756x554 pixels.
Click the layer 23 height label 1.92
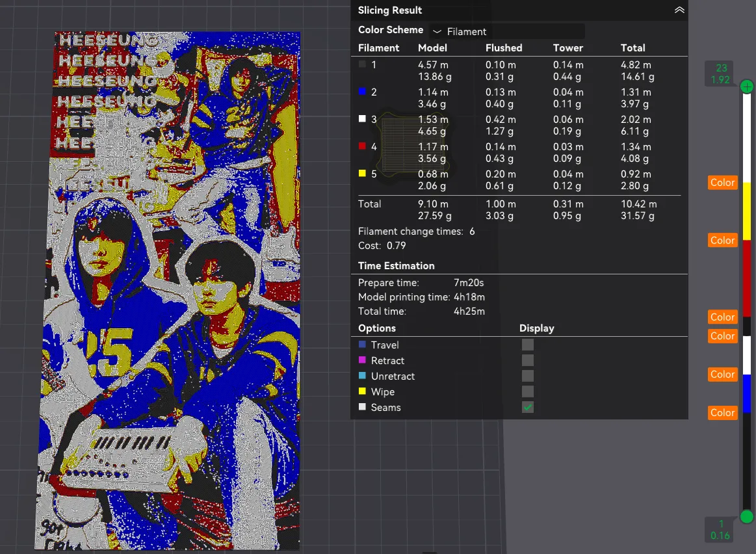point(720,80)
